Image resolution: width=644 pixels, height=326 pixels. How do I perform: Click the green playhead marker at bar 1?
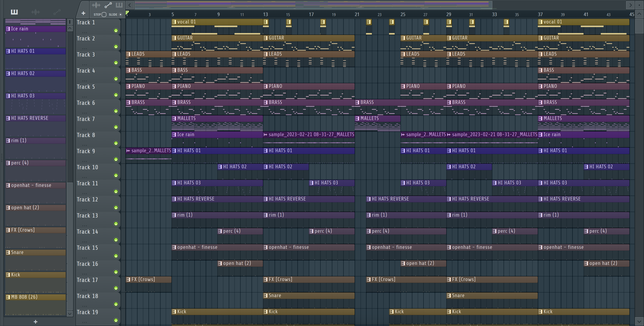(x=127, y=13)
